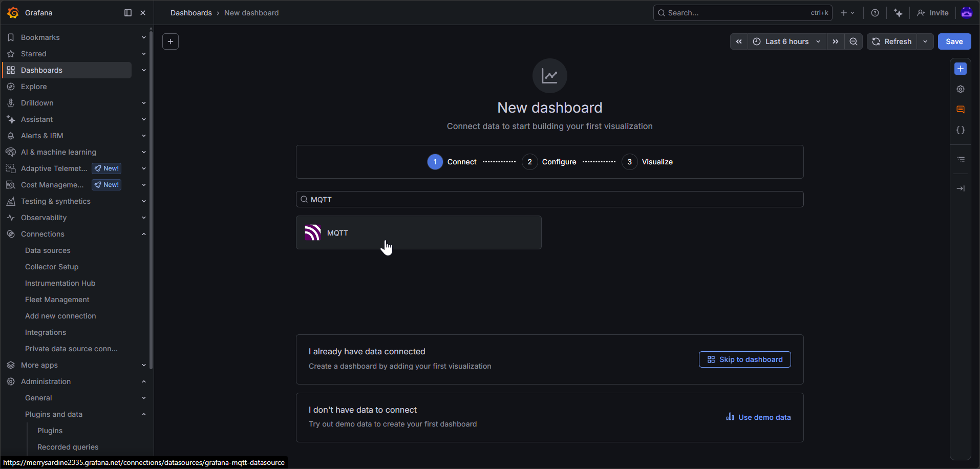980x469 pixels.
Task: Open Collector Setup menu item
Action: tap(52, 267)
